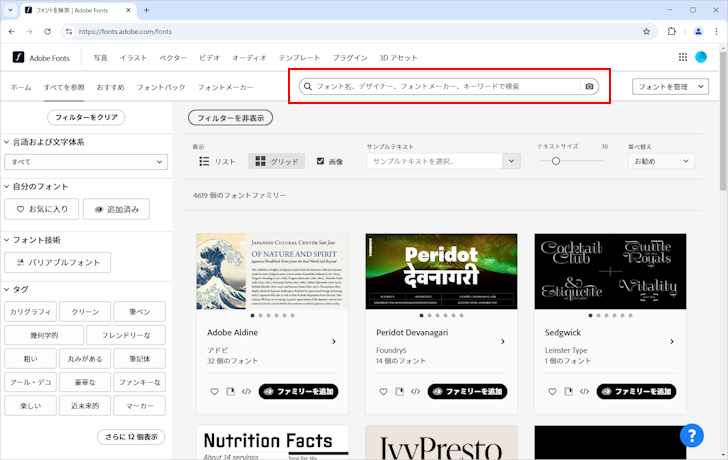Click the add-to-pack icon under Sedgwick
This screenshot has width=728, height=460.
568,391
